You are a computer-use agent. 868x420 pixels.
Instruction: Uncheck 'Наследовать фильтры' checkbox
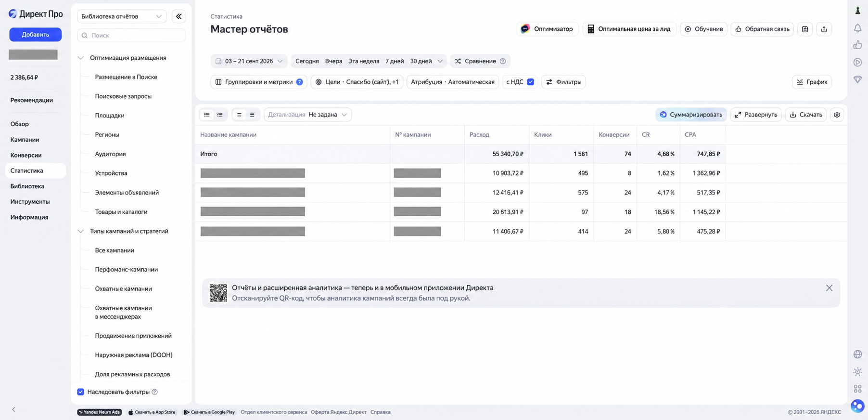[x=80, y=392]
